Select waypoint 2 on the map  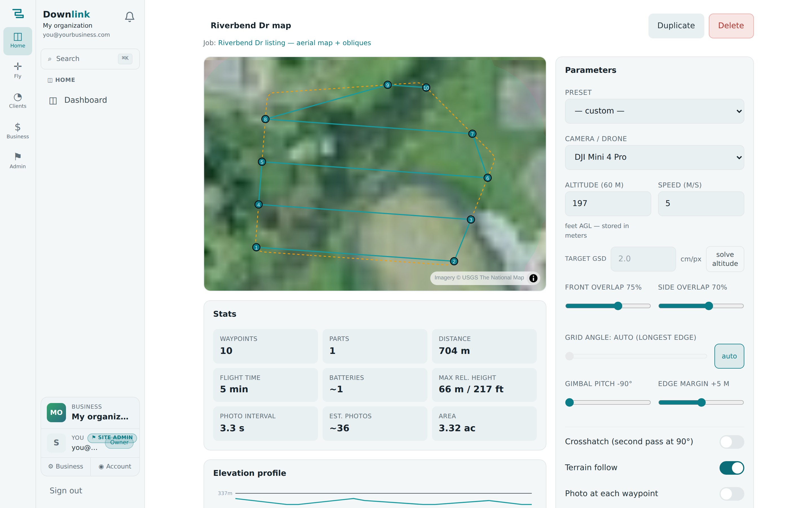(454, 261)
